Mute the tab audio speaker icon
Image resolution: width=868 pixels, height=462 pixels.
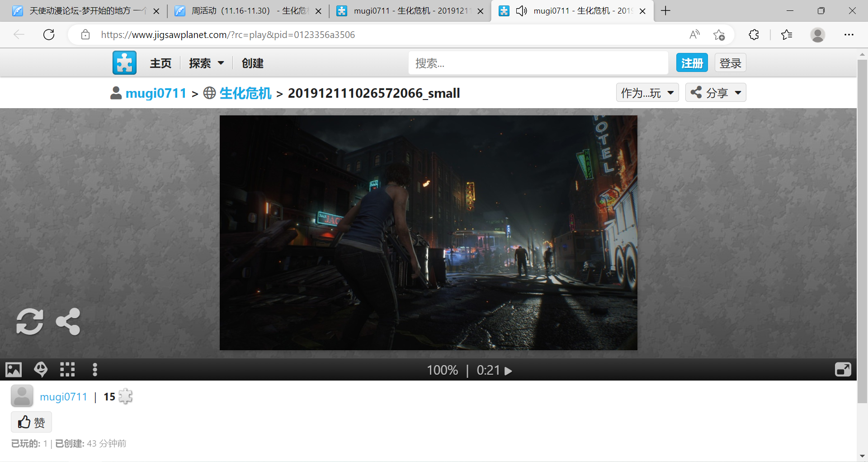click(x=521, y=11)
